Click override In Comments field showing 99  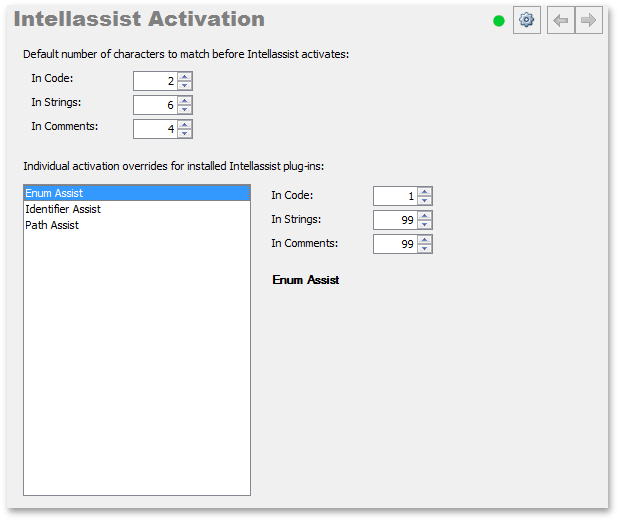click(395, 244)
